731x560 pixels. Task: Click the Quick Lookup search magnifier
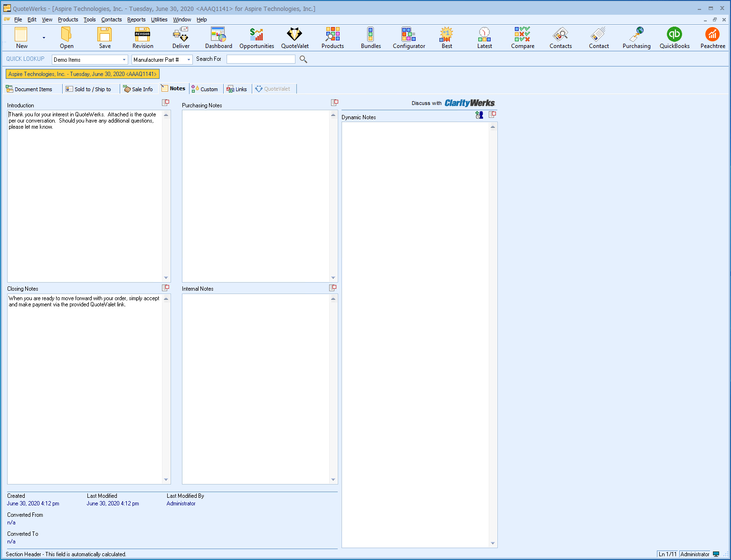(x=304, y=59)
